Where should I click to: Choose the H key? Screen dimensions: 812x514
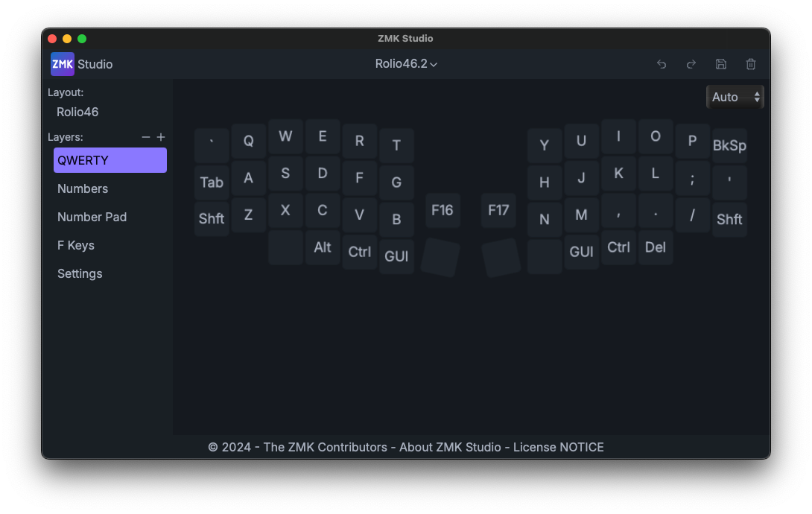click(545, 183)
